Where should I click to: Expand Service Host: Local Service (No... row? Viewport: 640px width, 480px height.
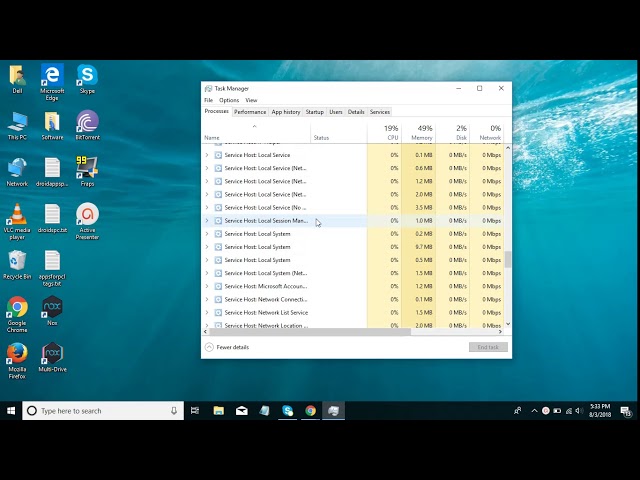pyautogui.click(x=207, y=207)
